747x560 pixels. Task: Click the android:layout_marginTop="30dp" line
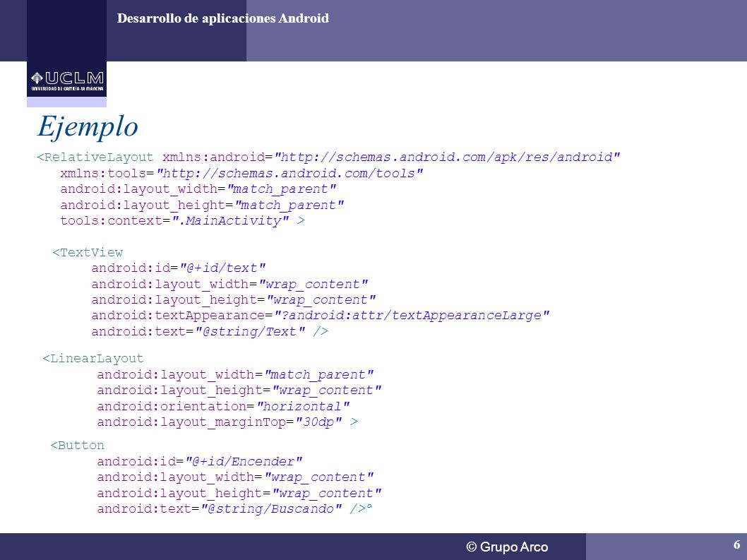click(x=227, y=422)
